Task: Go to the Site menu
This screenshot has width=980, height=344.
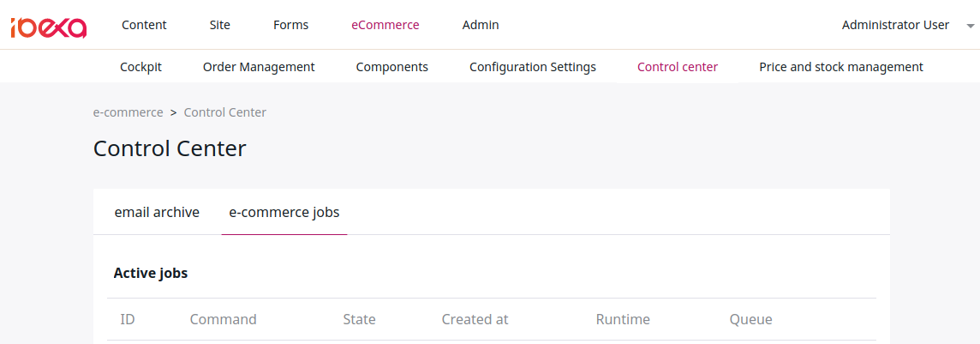Action: click(x=220, y=25)
